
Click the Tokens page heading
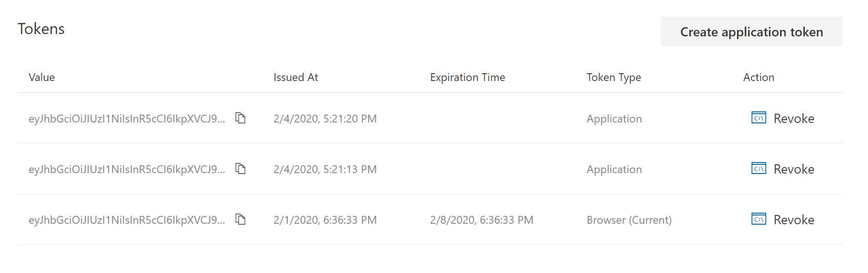41,29
